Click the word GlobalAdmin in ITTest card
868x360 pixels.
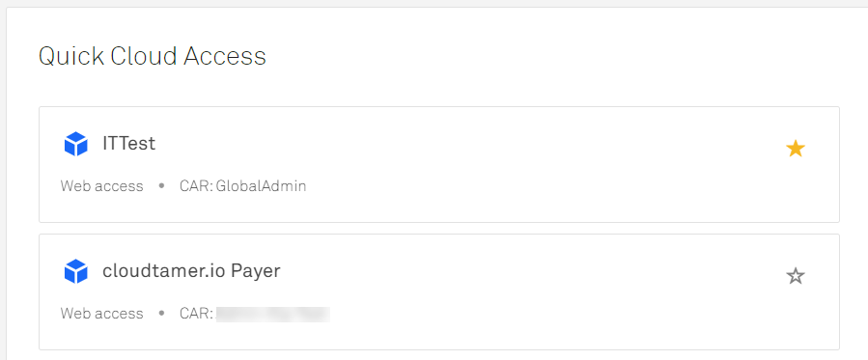click(262, 186)
